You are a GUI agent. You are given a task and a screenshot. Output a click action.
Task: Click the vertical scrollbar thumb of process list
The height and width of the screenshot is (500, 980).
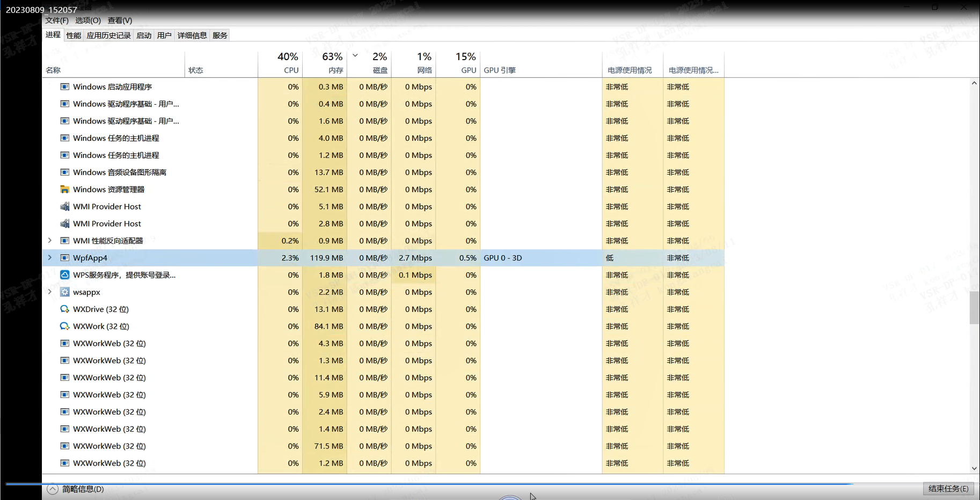tap(974, 308)
